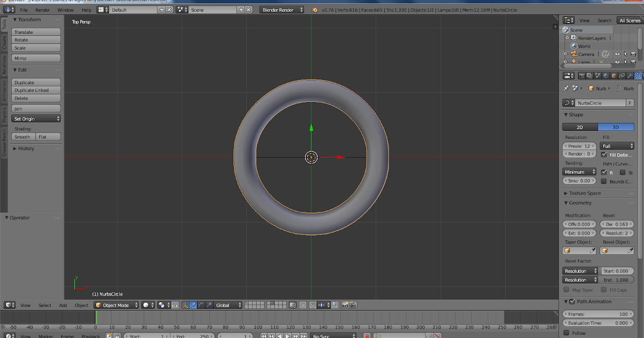Select the Curve Data properties tab

(638, 76)
